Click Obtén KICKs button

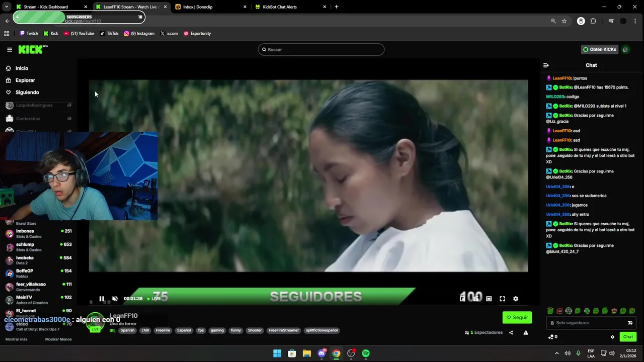click(599, 49)
